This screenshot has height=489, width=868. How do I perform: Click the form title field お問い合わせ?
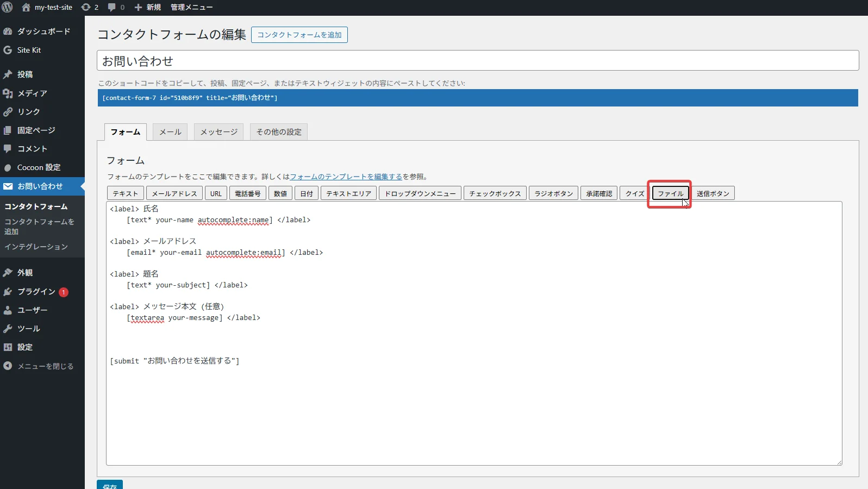[478, 61]
